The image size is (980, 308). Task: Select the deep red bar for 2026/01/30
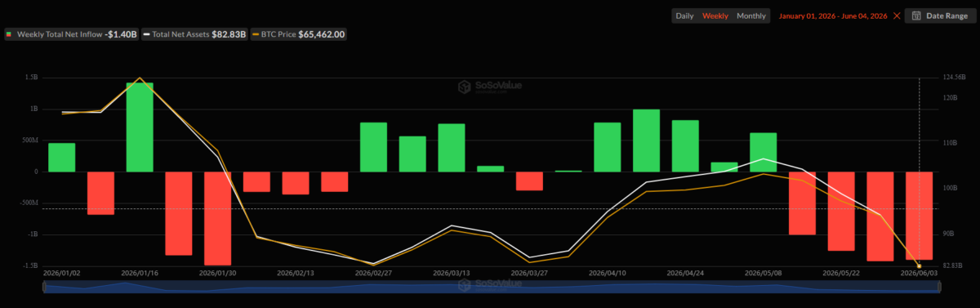click(x=218, y=218)
